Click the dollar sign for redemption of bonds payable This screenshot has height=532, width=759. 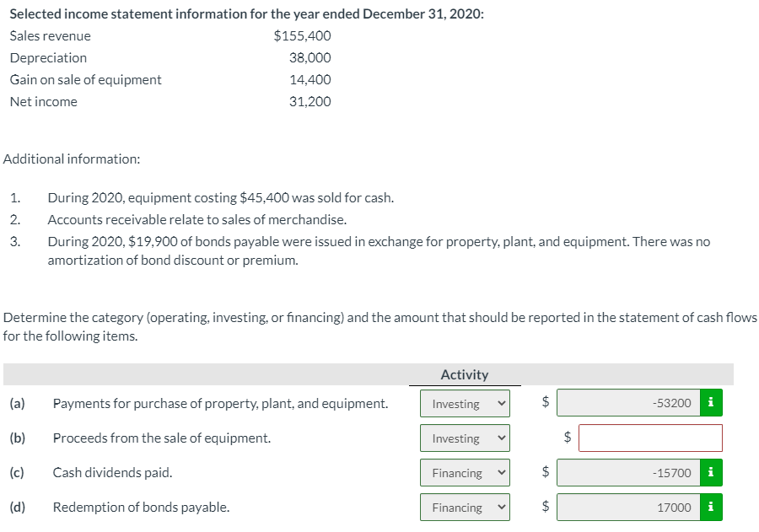coord(544,507)
